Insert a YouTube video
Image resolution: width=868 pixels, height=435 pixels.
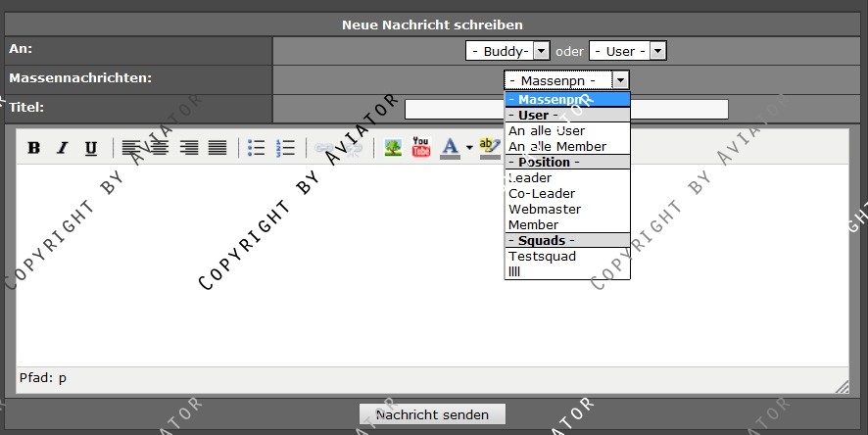point(421,148)
